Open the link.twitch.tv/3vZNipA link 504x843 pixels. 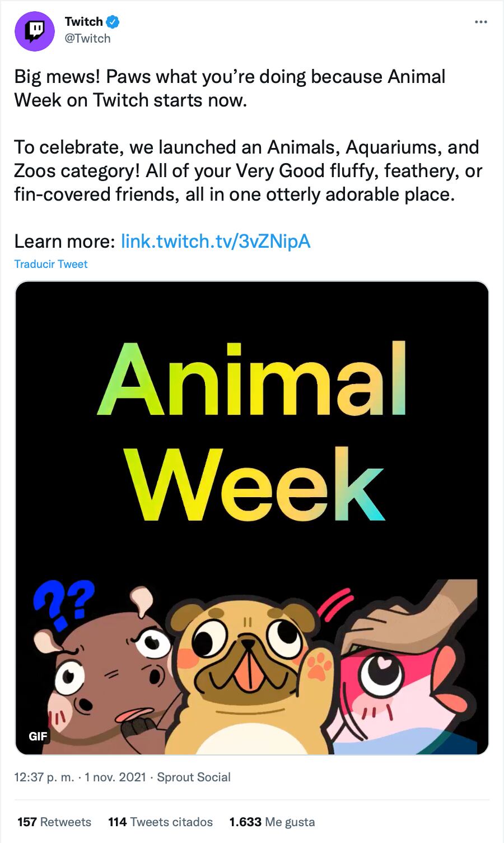point(216,241)
